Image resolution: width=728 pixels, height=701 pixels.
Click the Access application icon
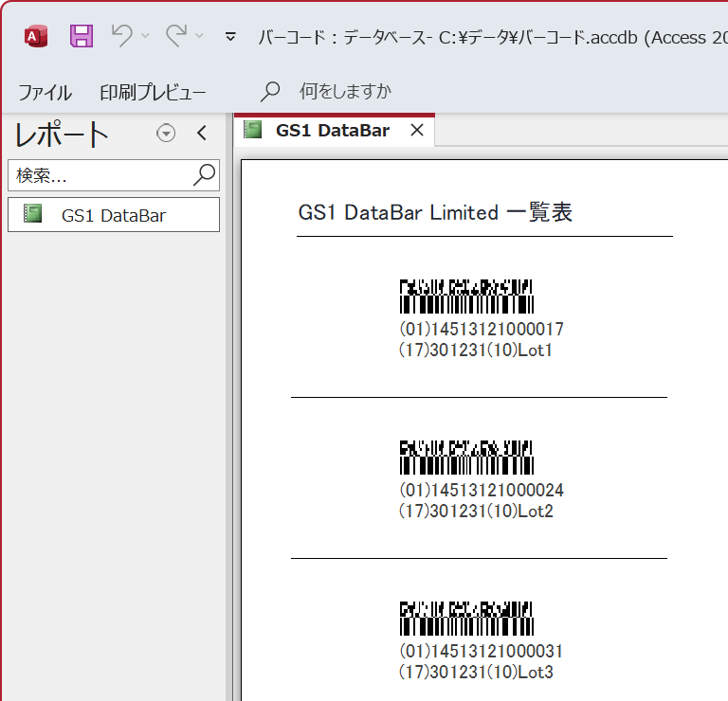tap(36, 36)
